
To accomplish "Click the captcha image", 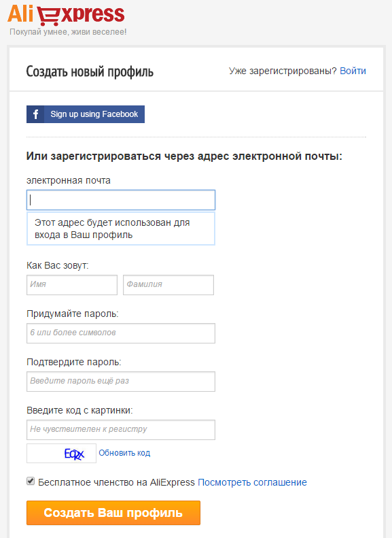I will coord(61,454).
